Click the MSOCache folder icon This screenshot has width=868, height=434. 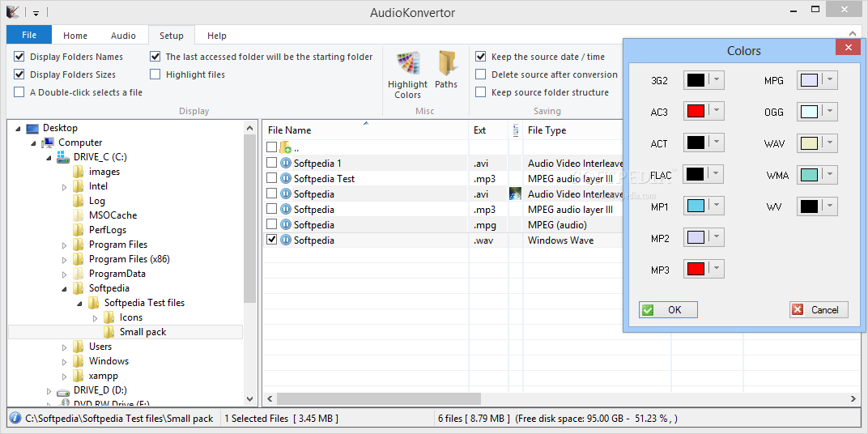click(x=79, y=215)
